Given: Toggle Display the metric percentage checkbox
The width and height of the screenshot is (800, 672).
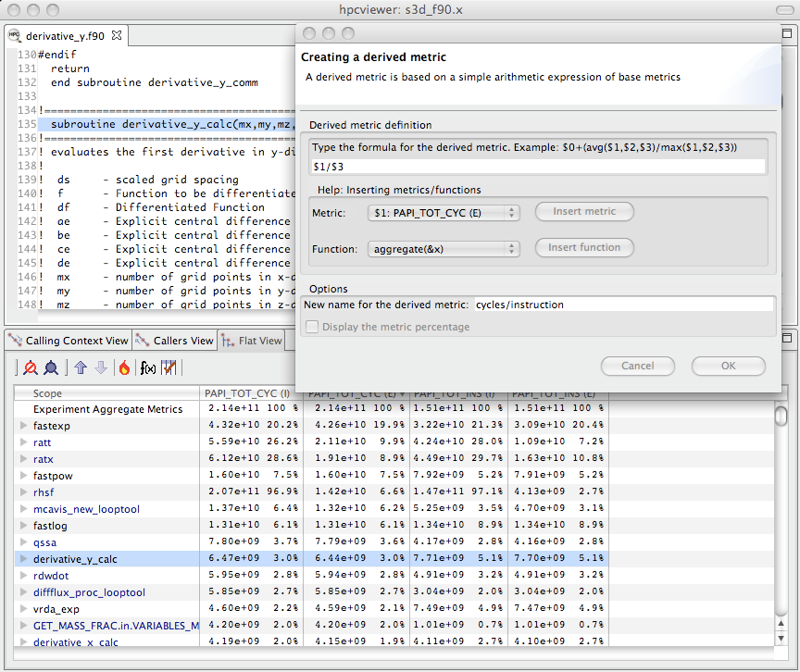Looking at the screenshot, I should coord(312,327).
